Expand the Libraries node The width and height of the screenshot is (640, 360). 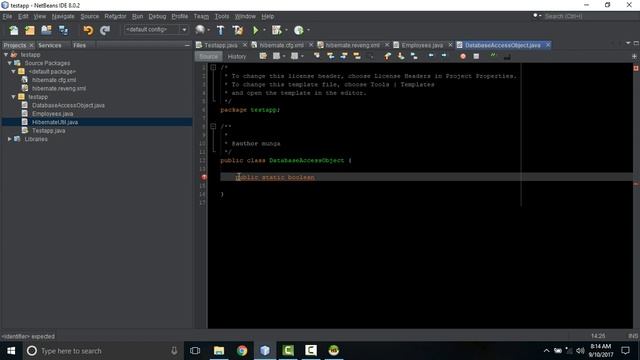coord(9,139)
